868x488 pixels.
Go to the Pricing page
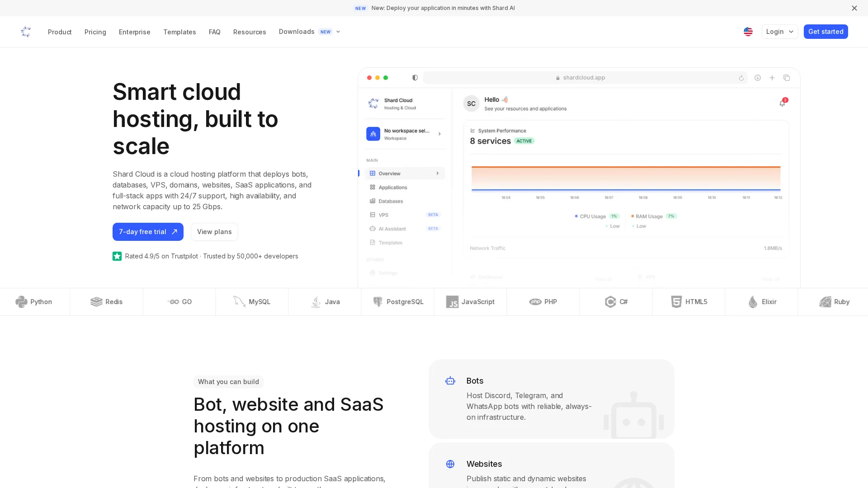[x=95, y=32]
